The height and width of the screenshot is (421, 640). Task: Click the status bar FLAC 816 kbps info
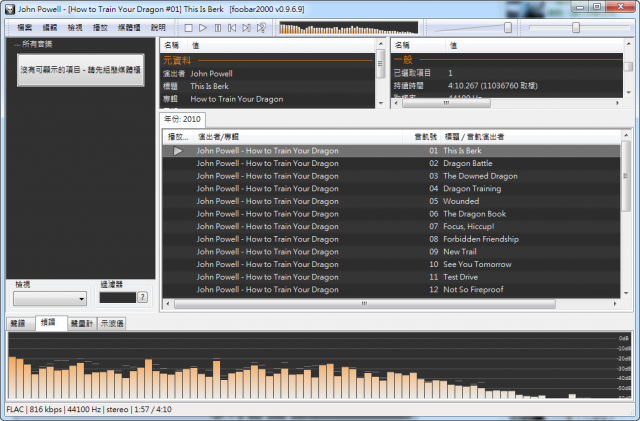[x=89, y=410]
